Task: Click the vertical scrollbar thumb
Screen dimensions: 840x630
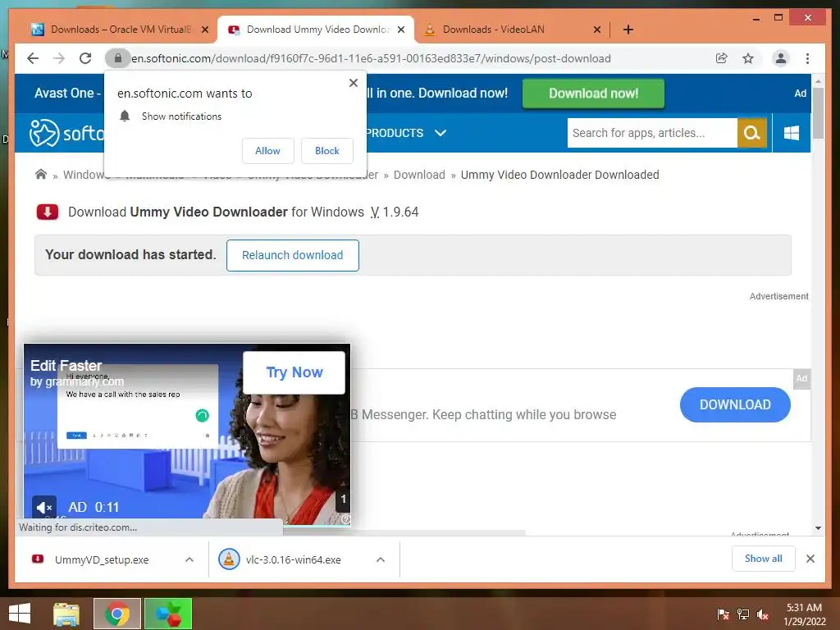Action: click(818, 113)
